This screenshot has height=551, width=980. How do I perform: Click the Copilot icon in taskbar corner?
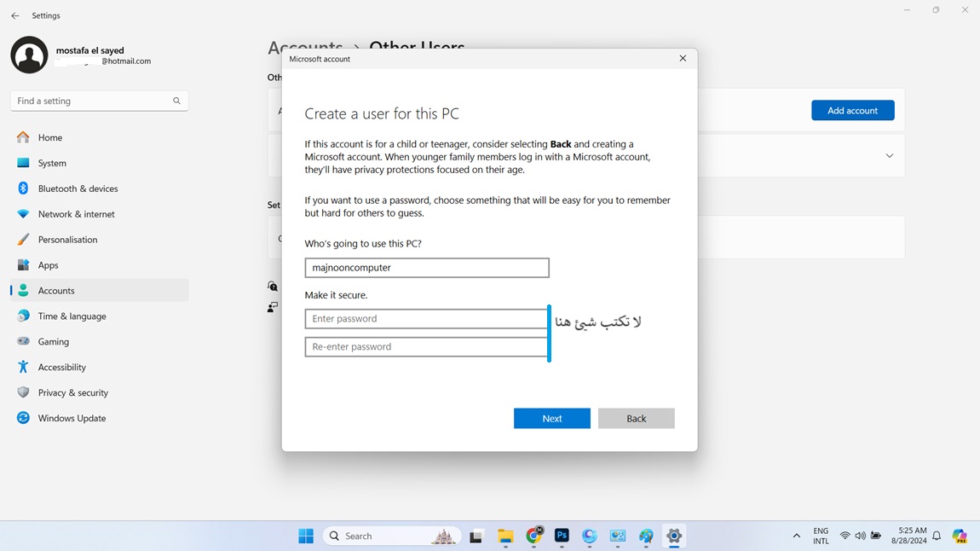pyautogui.click(x=960, y=536)
